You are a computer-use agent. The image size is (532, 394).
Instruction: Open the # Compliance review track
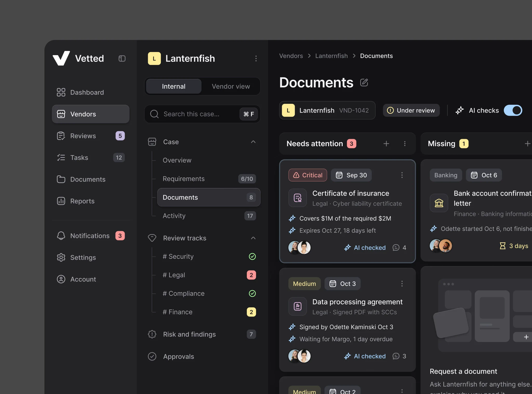(x=209, y=293)
